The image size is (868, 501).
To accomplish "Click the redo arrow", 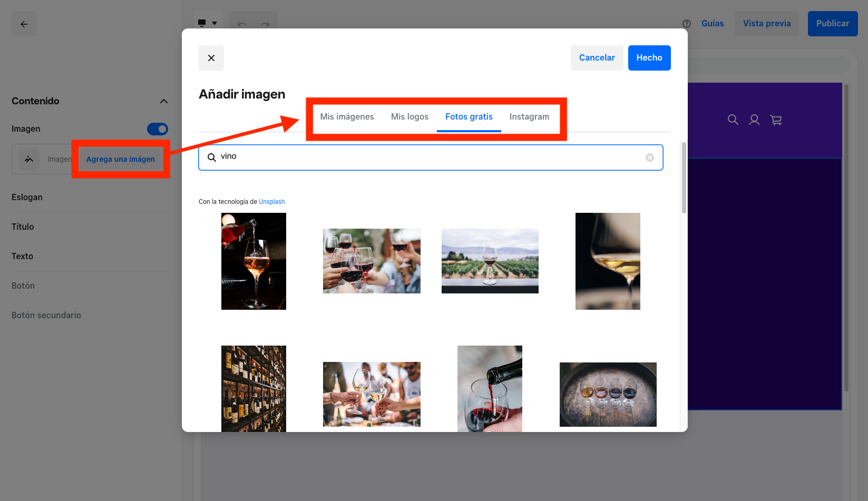I will click(265, 24).
